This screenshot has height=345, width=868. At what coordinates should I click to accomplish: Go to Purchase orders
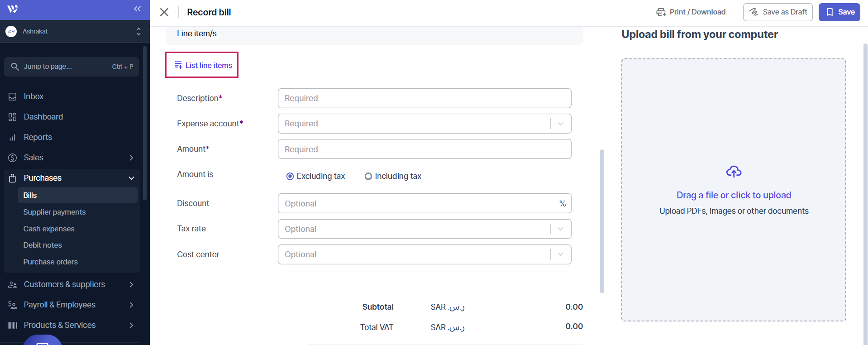(x=50, y=262)
